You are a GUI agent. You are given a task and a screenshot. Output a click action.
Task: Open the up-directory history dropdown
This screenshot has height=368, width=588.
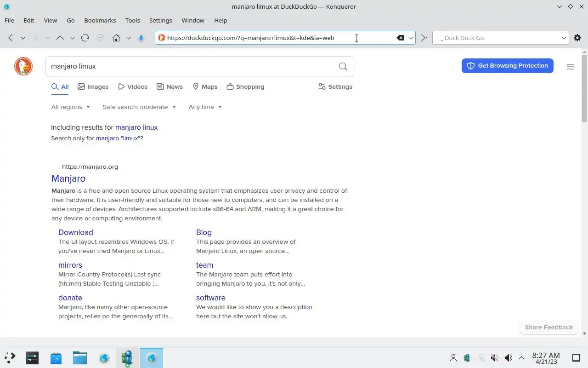pos(72,38)
